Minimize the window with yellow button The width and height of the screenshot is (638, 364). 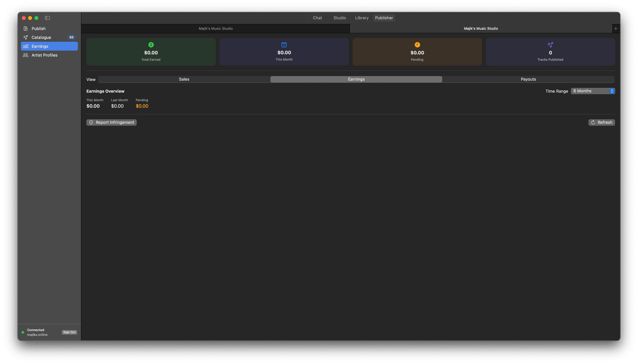point(30,18)
